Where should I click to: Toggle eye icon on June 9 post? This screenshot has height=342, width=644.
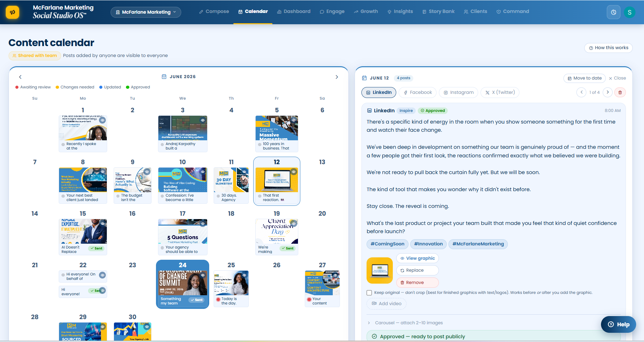[147, 172]
